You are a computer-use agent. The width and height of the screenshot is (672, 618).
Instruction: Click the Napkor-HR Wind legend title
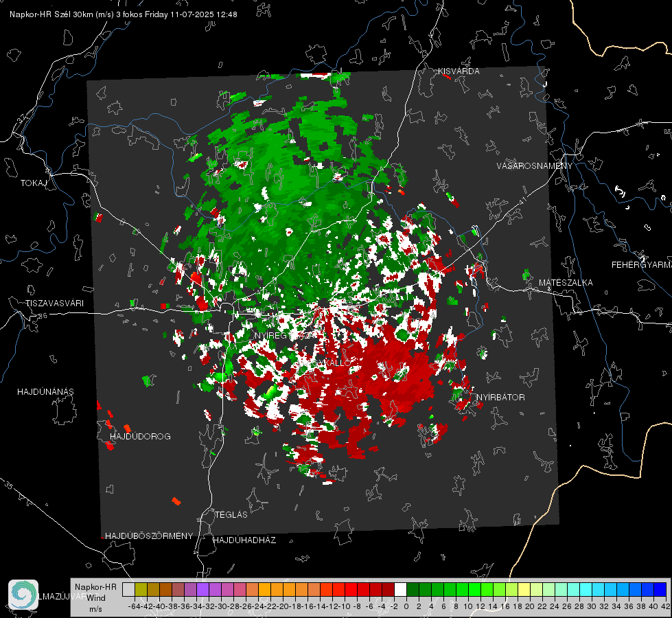click(x=95, y=593)
